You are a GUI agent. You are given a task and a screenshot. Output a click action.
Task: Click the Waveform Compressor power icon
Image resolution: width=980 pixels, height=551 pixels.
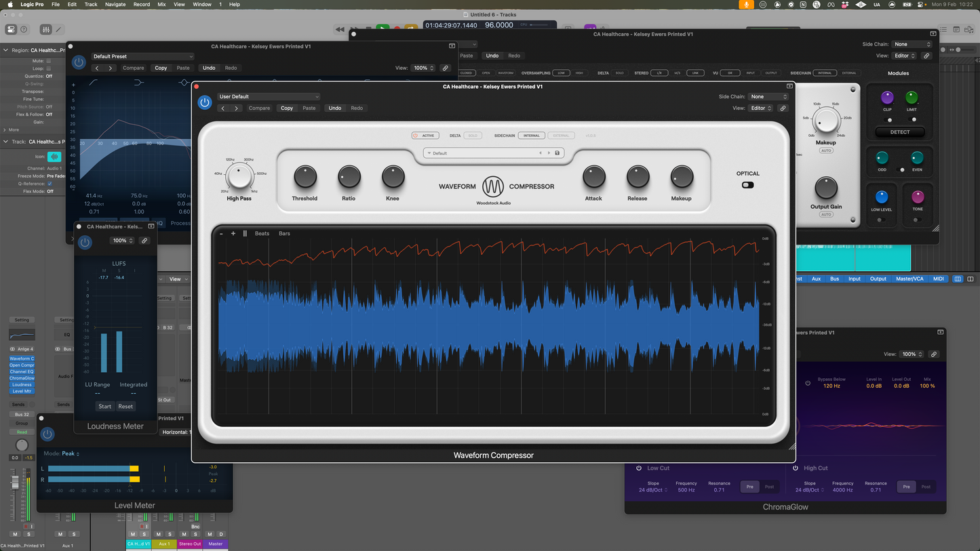click(205, 102)
